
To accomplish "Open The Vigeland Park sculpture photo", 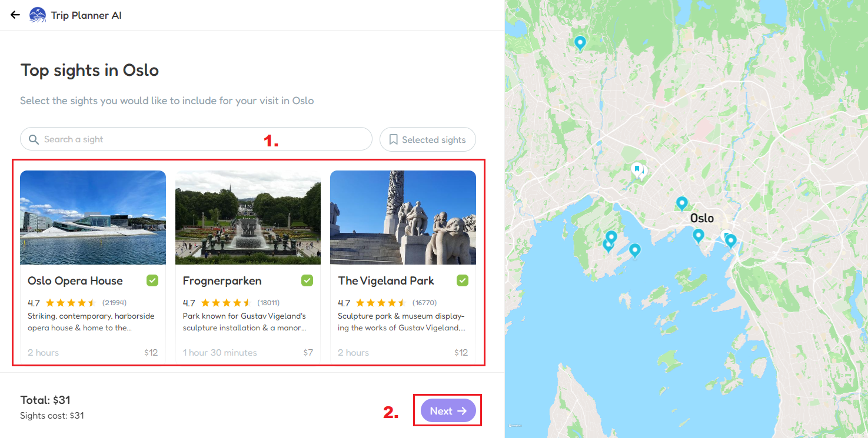I will (403, 218).
